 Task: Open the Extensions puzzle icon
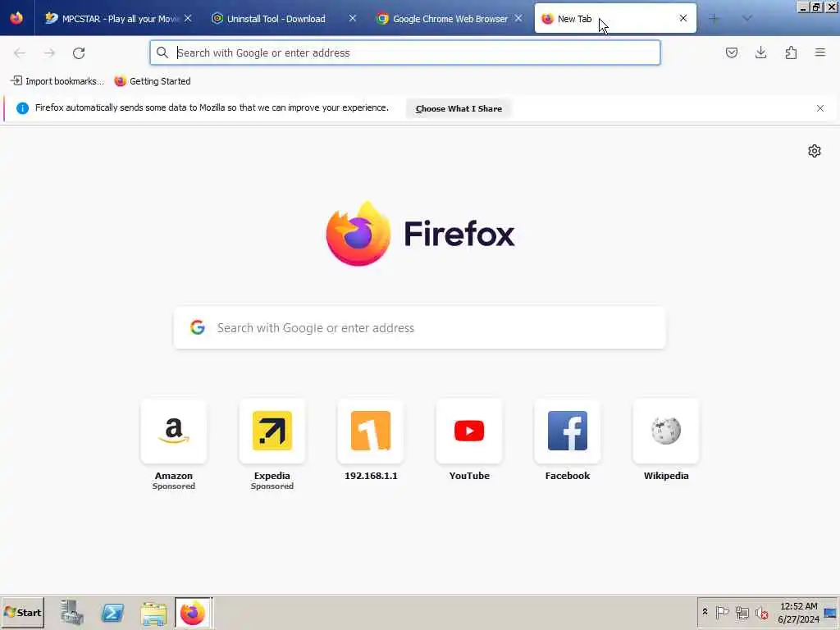click(x=791, y=52)
